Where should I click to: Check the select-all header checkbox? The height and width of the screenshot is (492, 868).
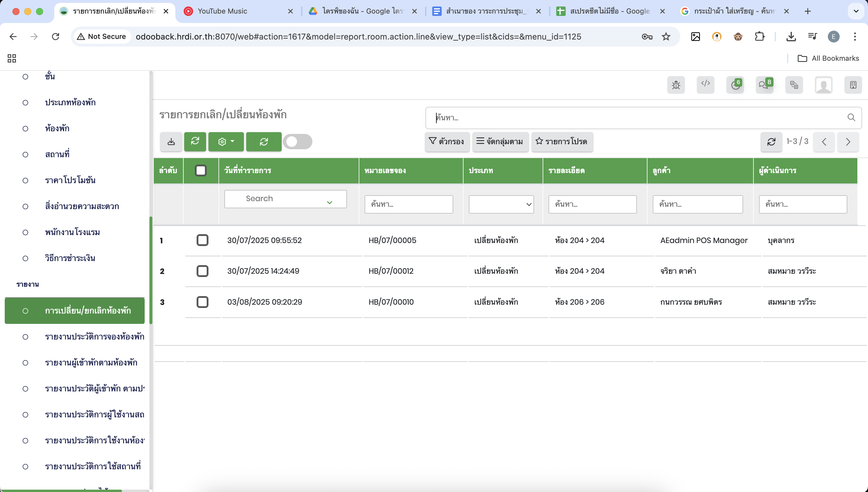(200, 170)
